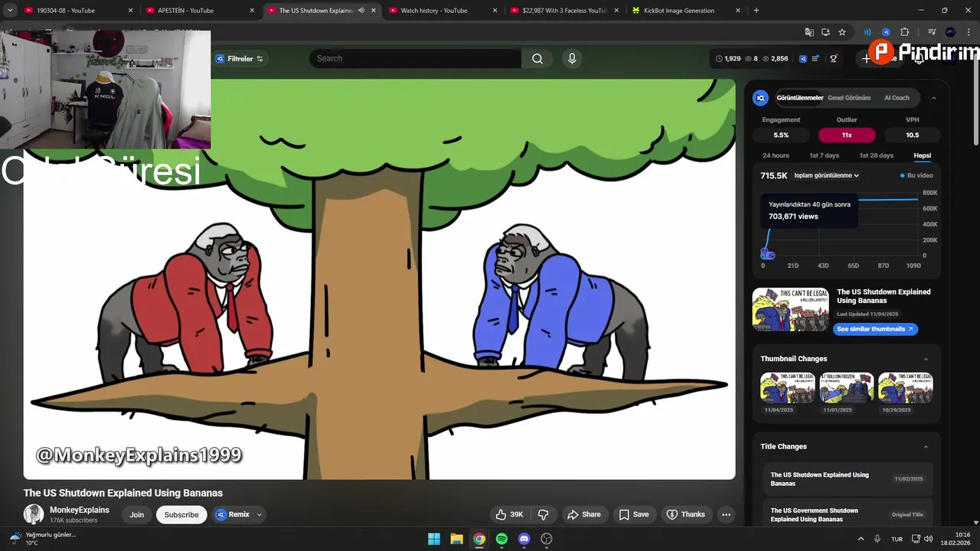Screen dimensions: 980x551
Task: Focus the YouTube search field
Action: (416, 58)
